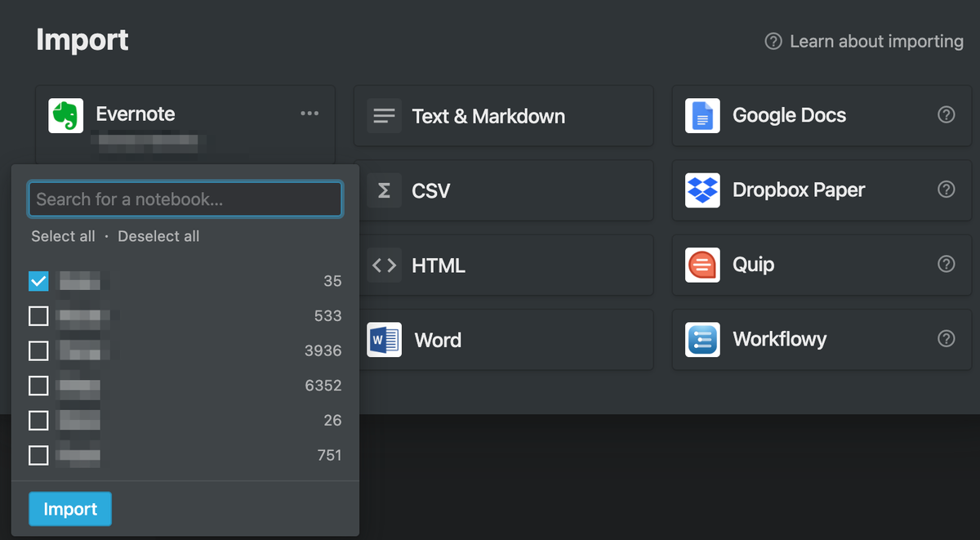
Task: Click the Evernote label text
Action: tap(136, 114)
